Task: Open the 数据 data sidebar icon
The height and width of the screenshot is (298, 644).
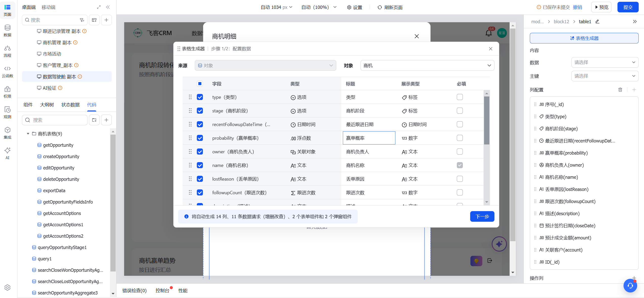Action: tap(7, 30)
